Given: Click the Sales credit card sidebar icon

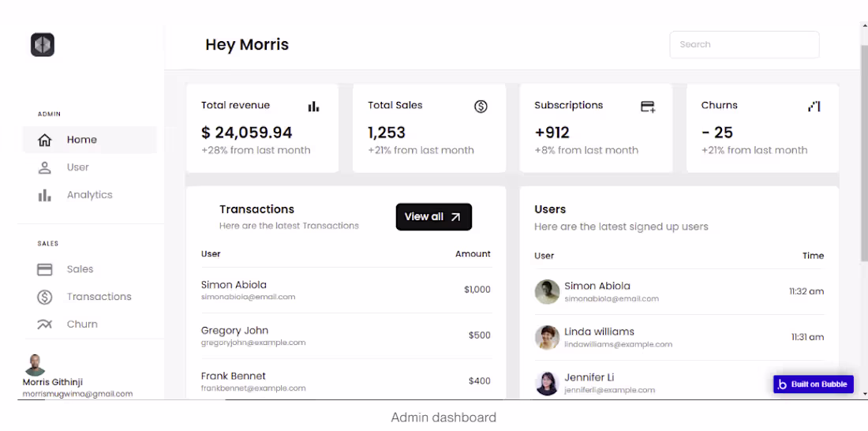Looking at the screenshot, I should pyautogui.click(x=45, y=269).
